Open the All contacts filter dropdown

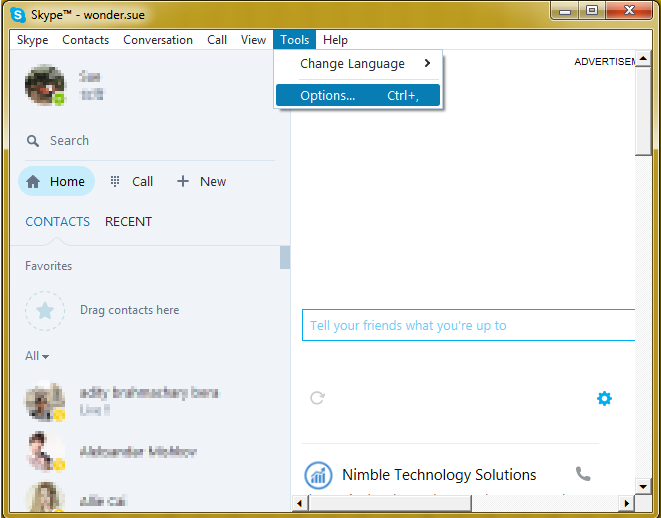pyautogui.click(x=37, y=356)
